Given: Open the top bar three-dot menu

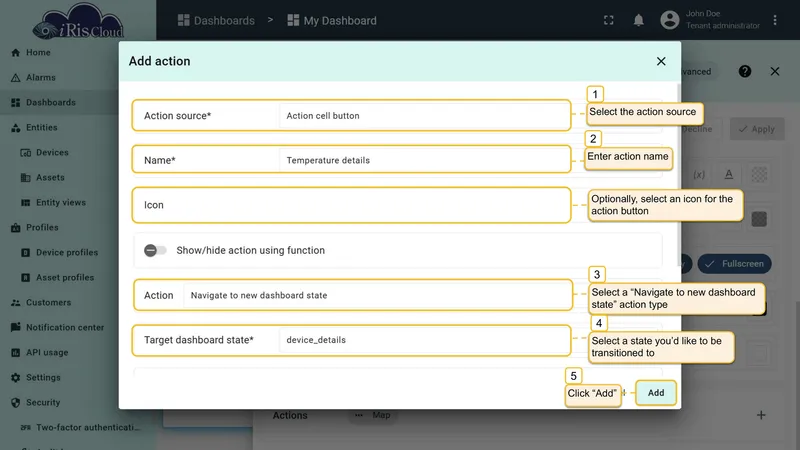Looking at the screenshot, I should tap(775, 20).
